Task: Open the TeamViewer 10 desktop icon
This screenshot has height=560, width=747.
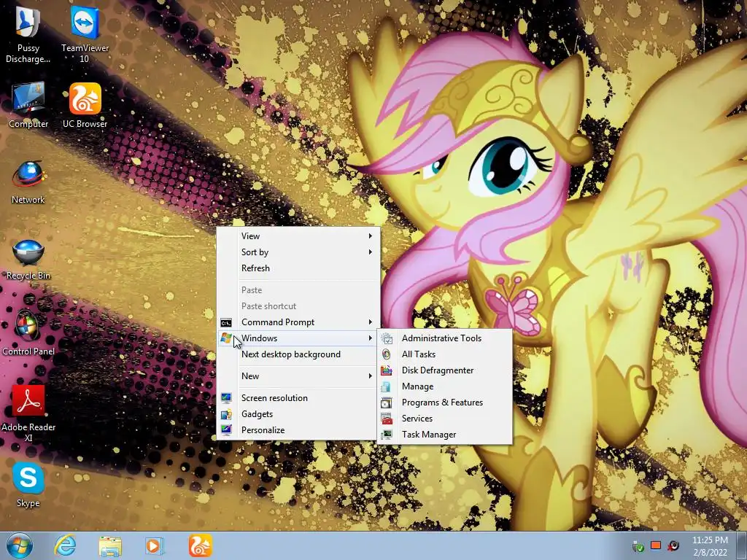Action: point(85,34)
